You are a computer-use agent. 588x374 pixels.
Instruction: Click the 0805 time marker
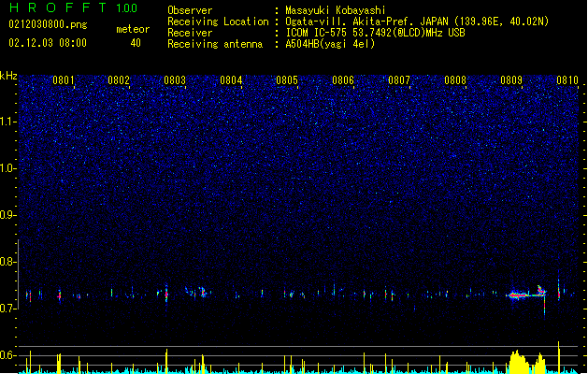click(287, 80)
